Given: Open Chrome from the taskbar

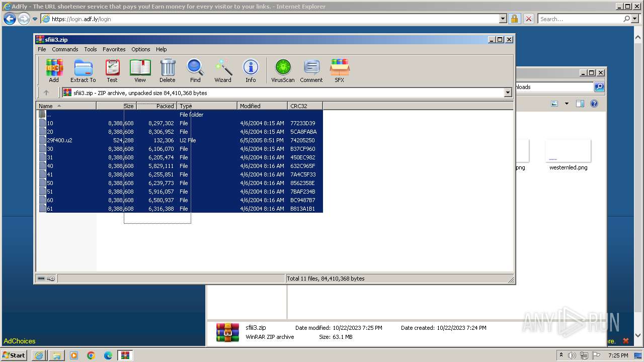Looking at the screenshot, I should (x=91, y=355).
